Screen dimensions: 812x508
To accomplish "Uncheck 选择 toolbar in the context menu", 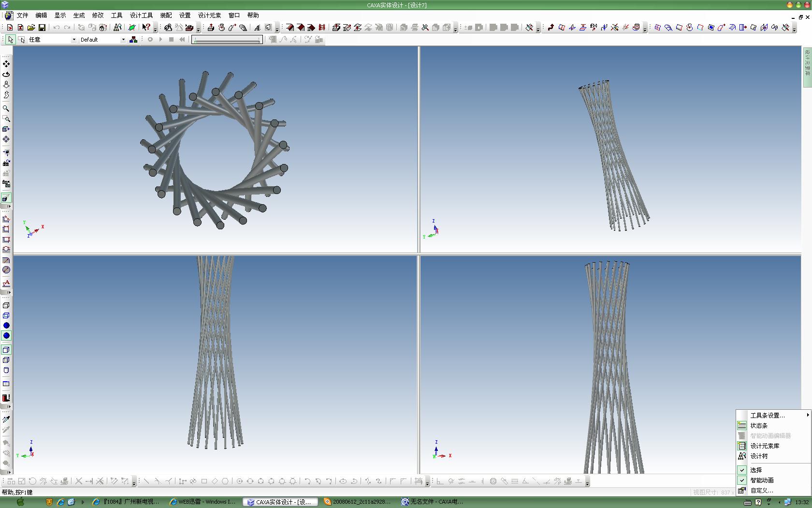I will pos(773,470).
